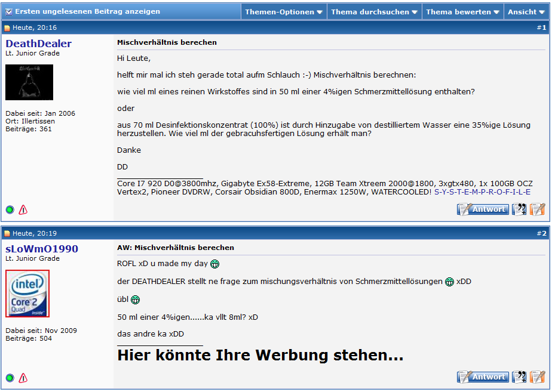
Task: Click the sign-off 'DD' in post #1
Action: [122, 167]
